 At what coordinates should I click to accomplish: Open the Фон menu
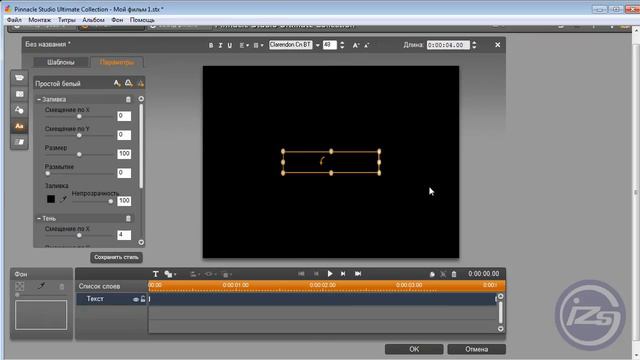117,20
